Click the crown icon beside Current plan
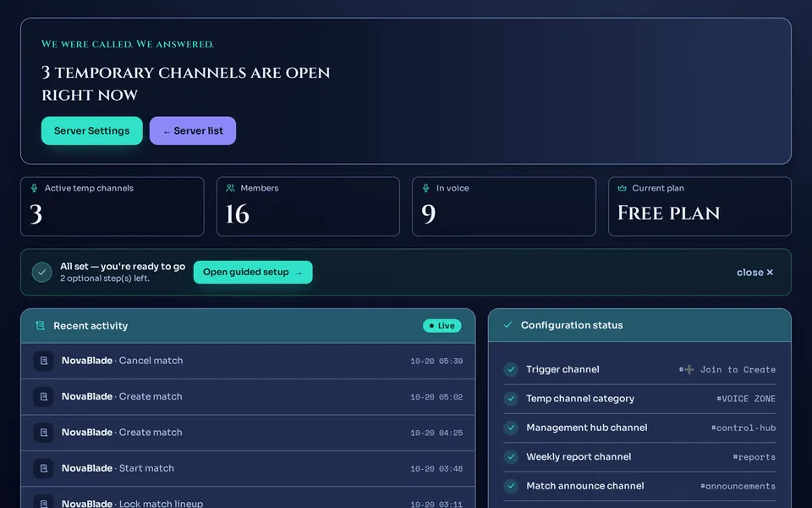Viewport: 812px width, 508px height. click(622, 188)
